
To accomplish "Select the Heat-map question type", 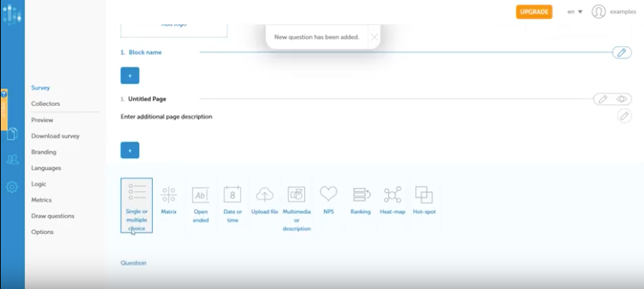I will pyautogui.click(x=393, y=200).
